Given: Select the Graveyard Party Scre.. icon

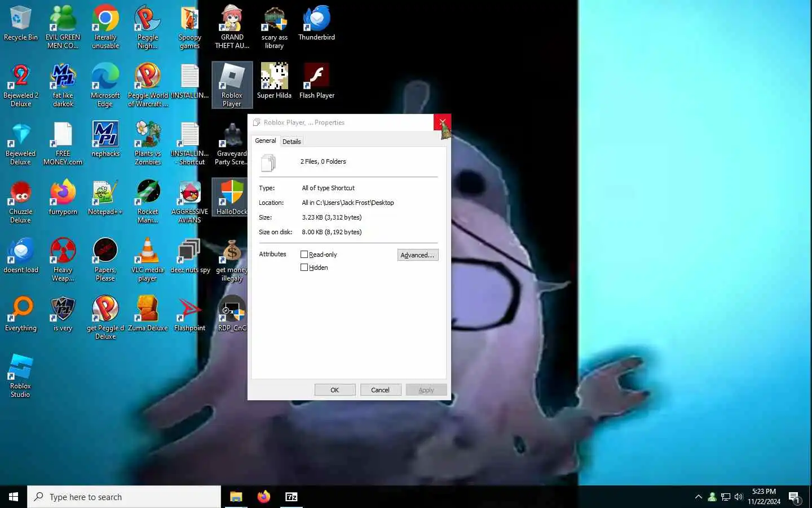Looking at the screenshot, I should pyautogui.click(x=232, y=143).
